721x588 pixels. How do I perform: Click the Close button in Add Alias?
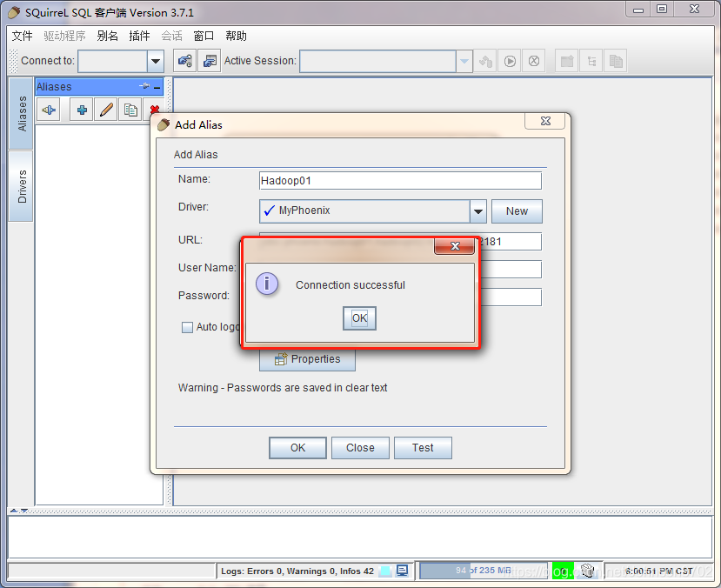coord(360,448)
